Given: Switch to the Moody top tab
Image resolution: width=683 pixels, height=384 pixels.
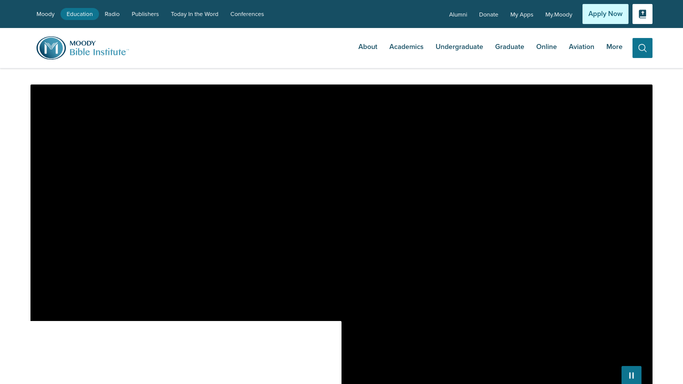Looking at the screenshot, I should [45, 14].
